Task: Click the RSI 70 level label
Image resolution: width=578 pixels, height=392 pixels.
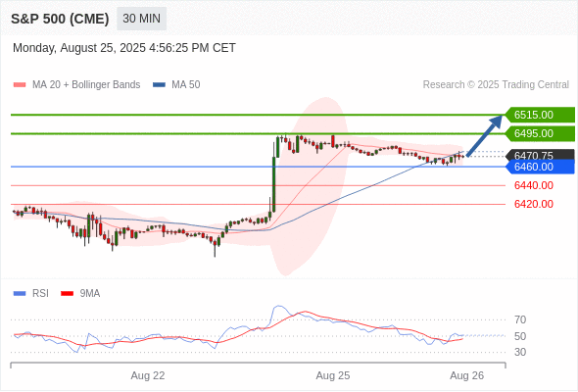Action: (520, 319)
